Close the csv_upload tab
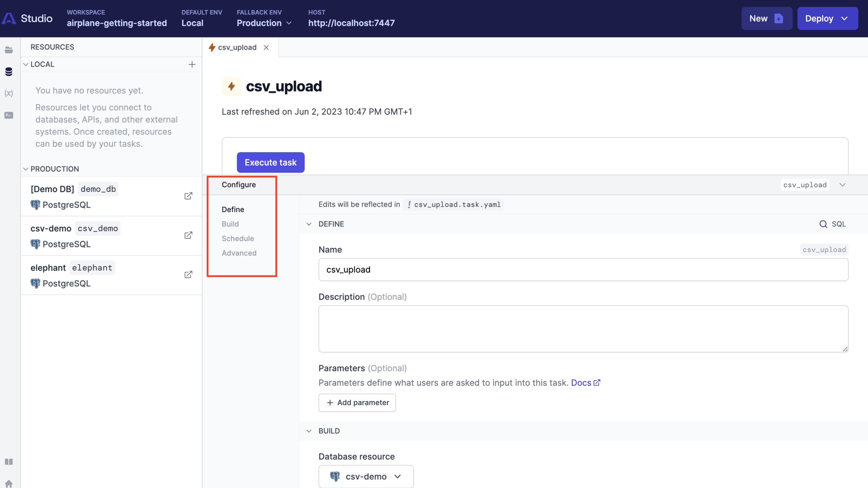This screenshot has width=868, height=488. coord(266,47)
